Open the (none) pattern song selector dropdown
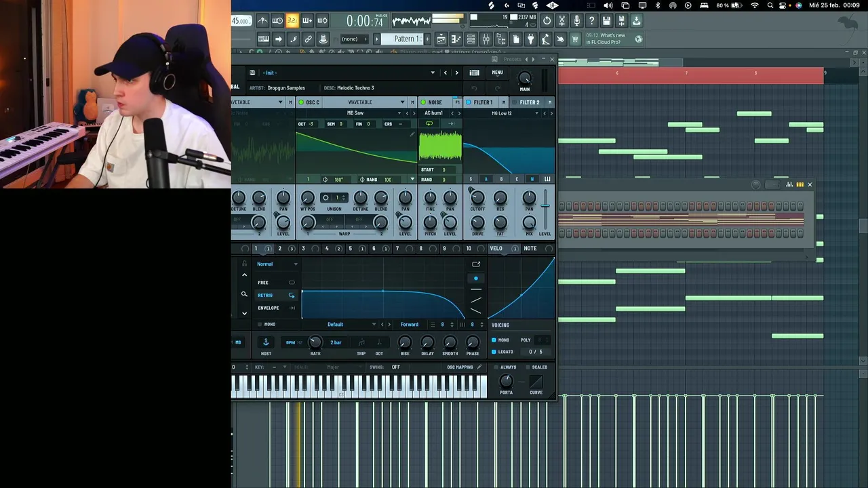868x488 pixels. 353,39
